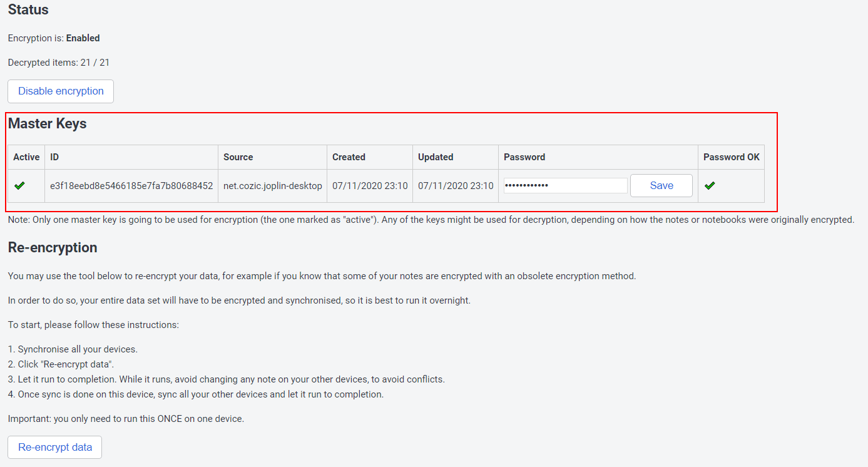
Task: Click the Disable encryption button
Action: [x=61, y=91]
